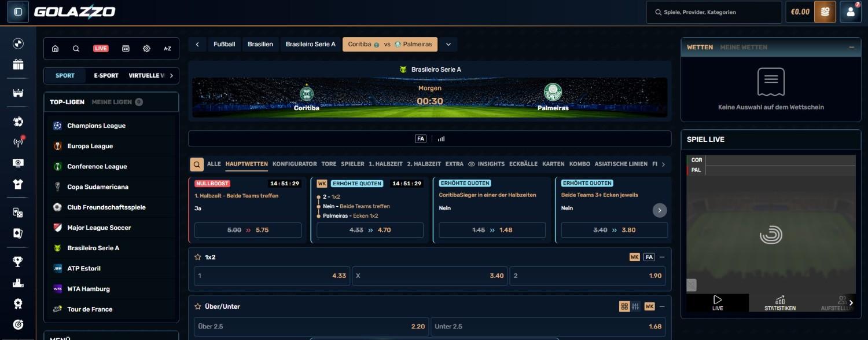The image size is (868, 340).
Task: Click the GOLAZZO logo
Action: [x=75, y=12]
